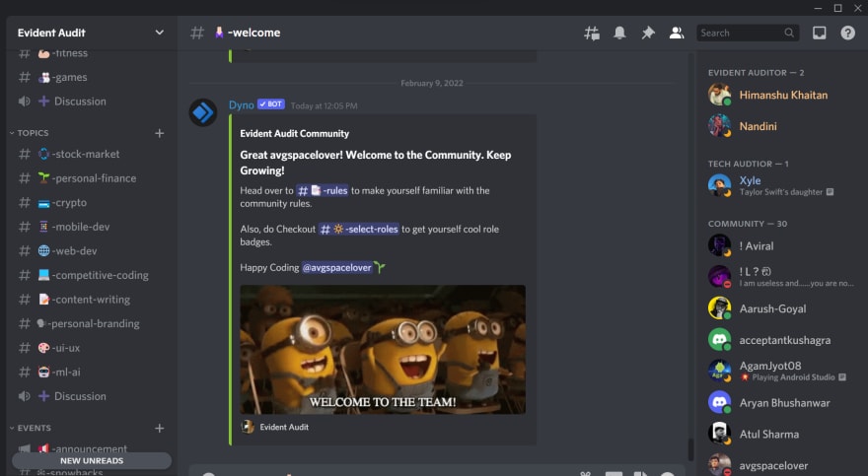
Task: Open the notification settings bell icon
Action: (x=619, y=34)
